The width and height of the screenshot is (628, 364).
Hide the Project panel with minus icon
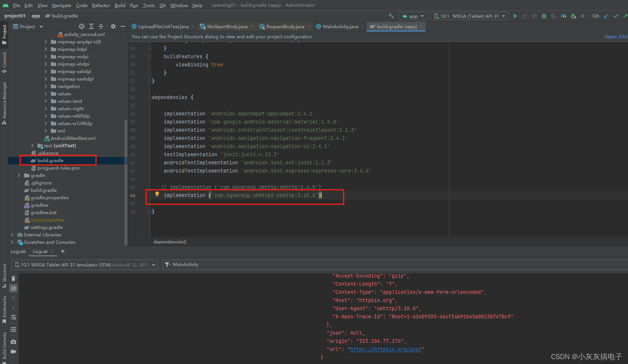point(123,26)
